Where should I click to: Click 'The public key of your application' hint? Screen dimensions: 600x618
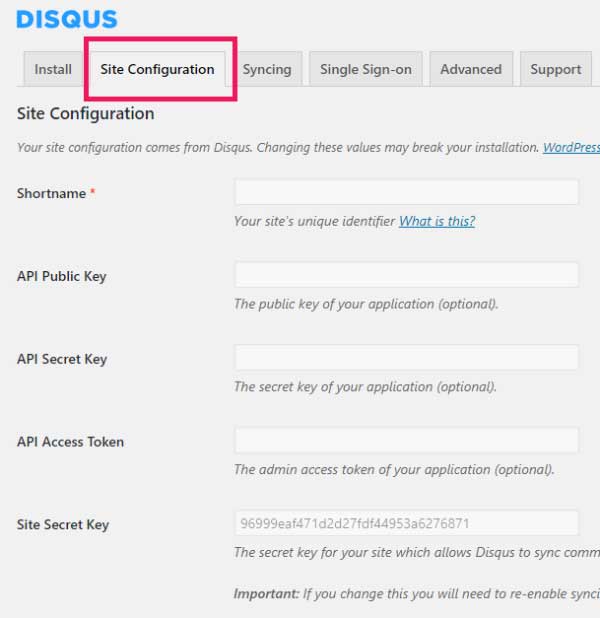[x=366, y=304]
